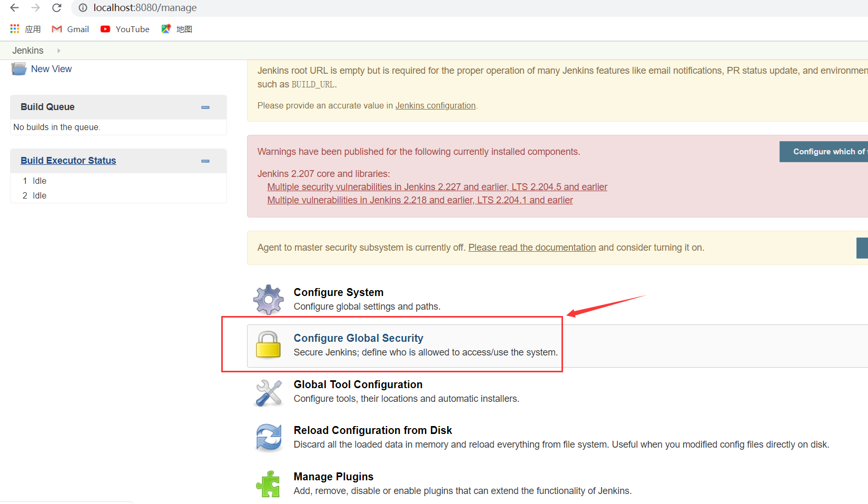Click the address bar showing localhost:8080/manage
The height and width of the screenshot is (504, 868).
(469, 8)
